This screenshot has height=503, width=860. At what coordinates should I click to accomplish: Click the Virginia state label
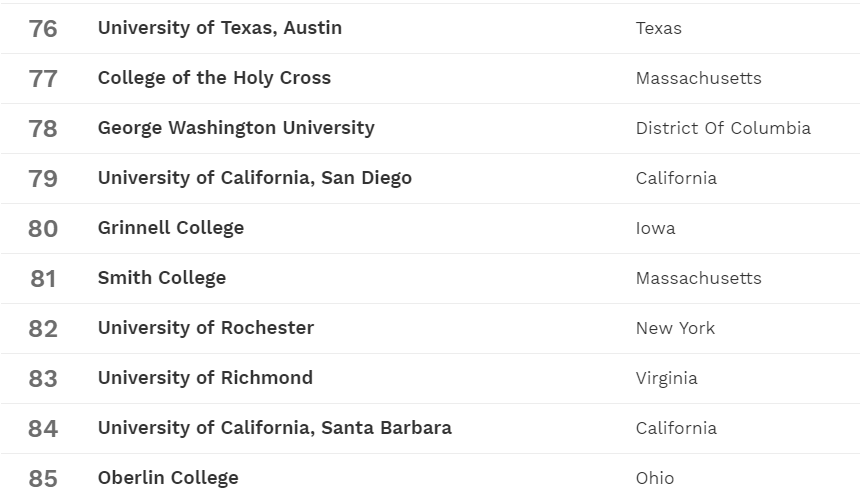667,379
